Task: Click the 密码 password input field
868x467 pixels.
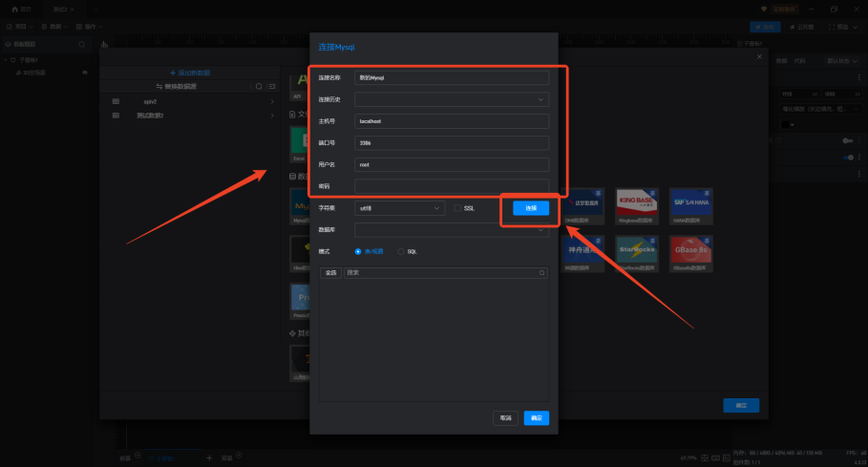Action: point(452,186)
